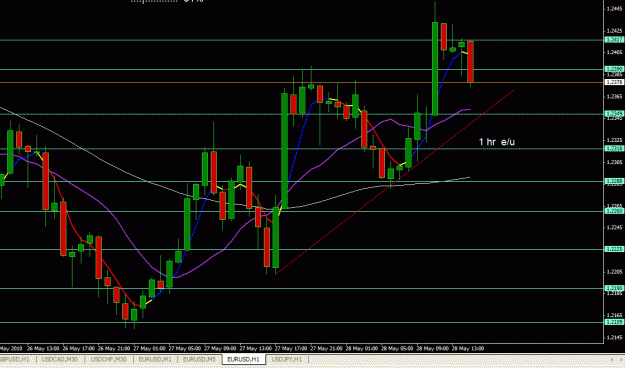The image size is (625, 368).
Task: Click the 1.2425 price scale value
Action: pos(614,31)
